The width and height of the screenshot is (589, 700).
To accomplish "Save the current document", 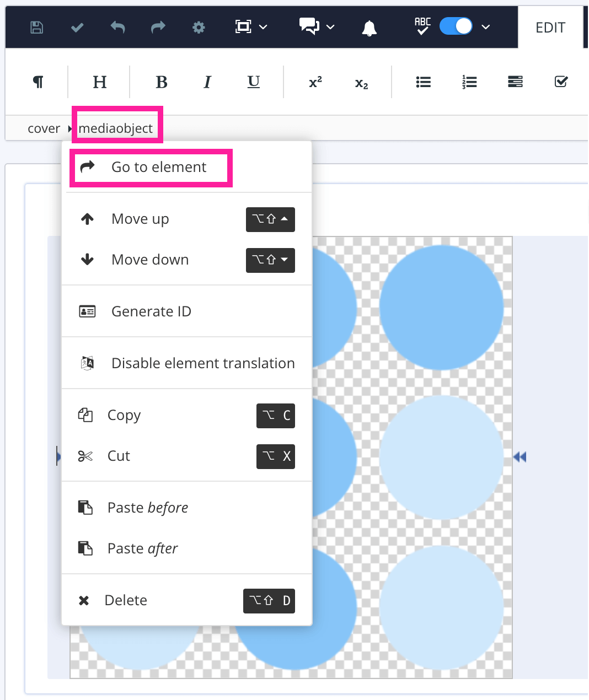I will click(x=36, y=26).
